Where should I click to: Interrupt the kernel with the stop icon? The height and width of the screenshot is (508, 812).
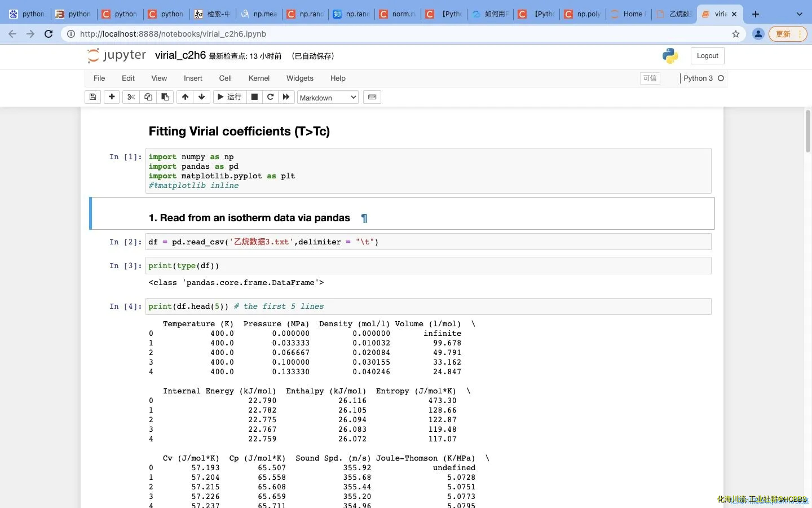coord(254,97)
